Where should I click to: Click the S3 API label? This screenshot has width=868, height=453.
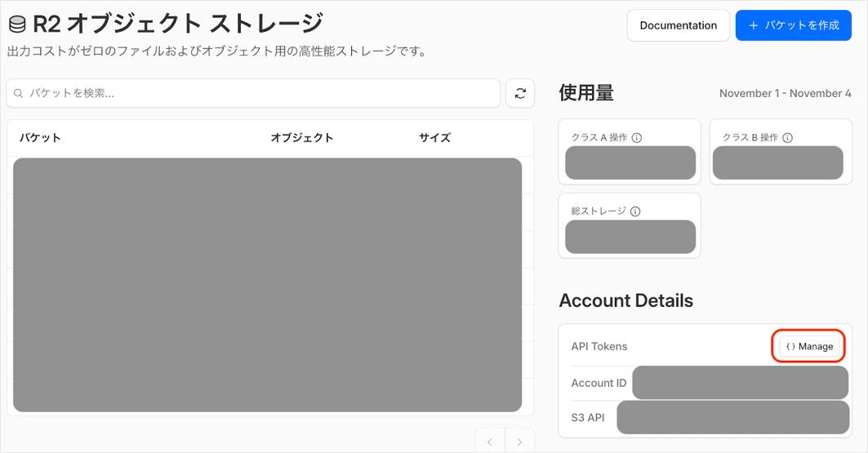click(587, 418)
